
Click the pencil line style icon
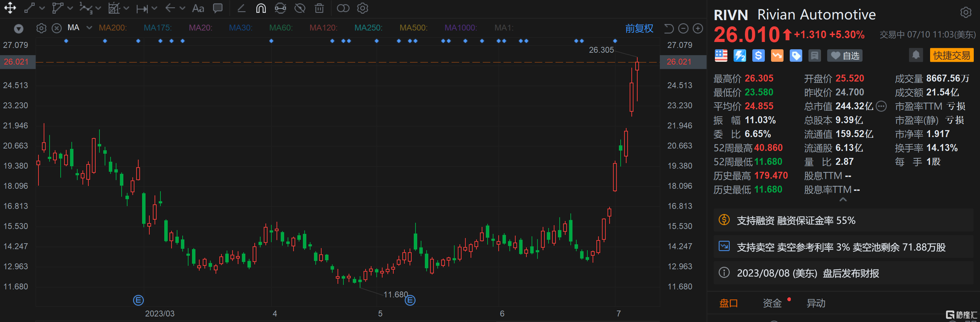coord(241,8)
